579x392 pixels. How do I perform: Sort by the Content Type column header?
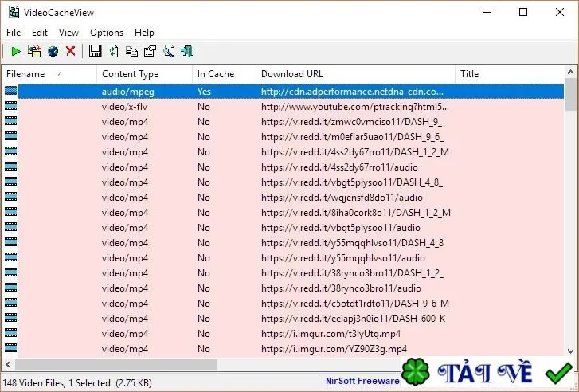pyautogui.click(x=144, y=74)
